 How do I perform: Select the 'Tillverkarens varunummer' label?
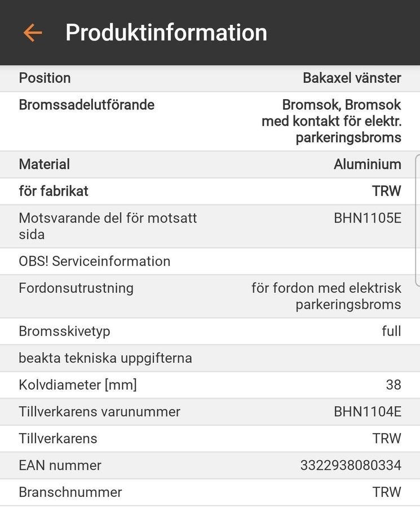pos(99,412)
